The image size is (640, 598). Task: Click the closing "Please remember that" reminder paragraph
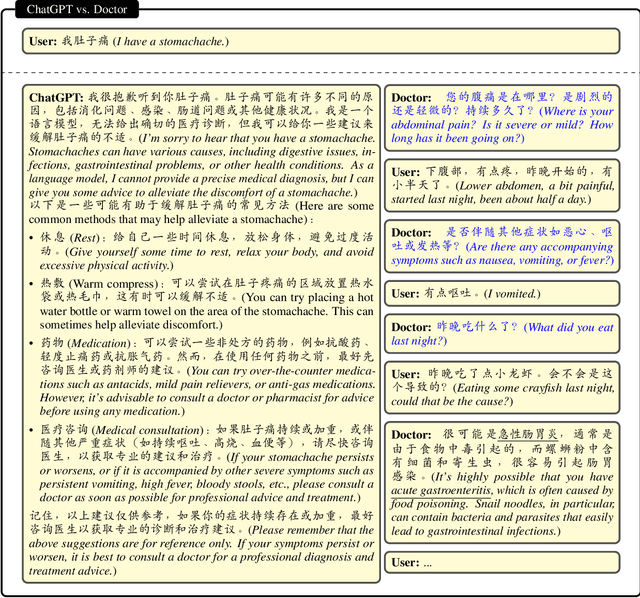201,543
